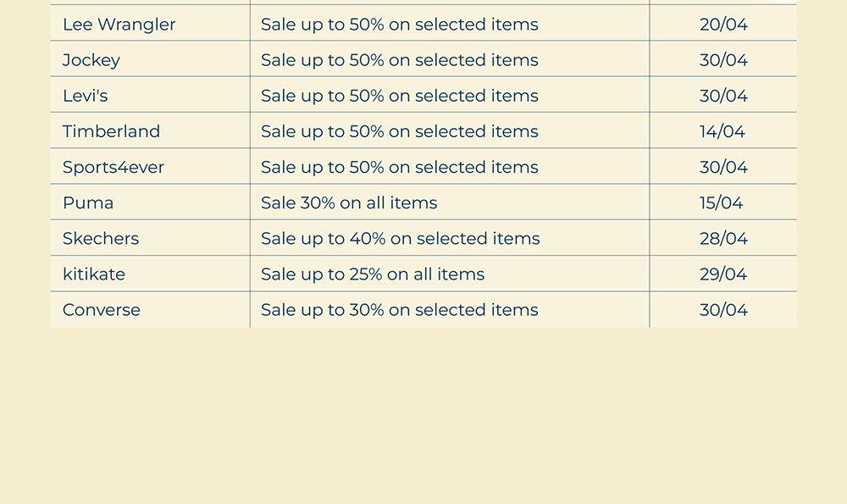Click the Converse brand name
The height and width of the screenshot is (504, 847).
tap(102, 310)
